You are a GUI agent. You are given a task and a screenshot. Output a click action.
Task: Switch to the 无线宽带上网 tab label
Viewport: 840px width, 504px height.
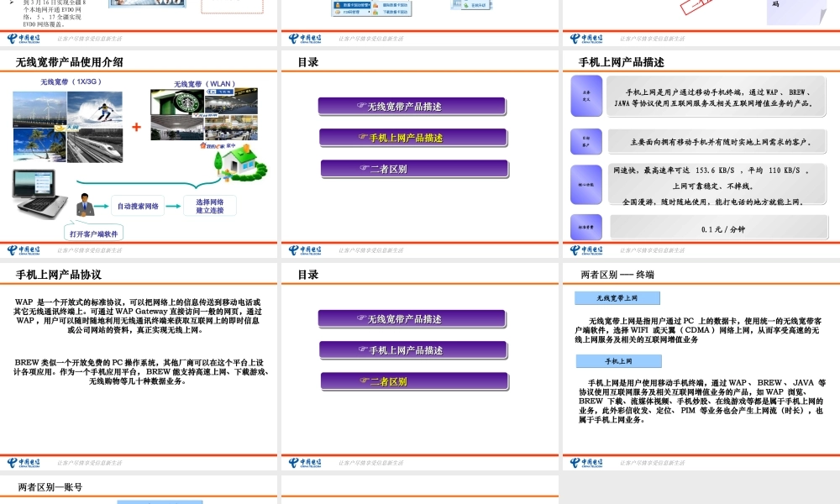tap(617, 298)
